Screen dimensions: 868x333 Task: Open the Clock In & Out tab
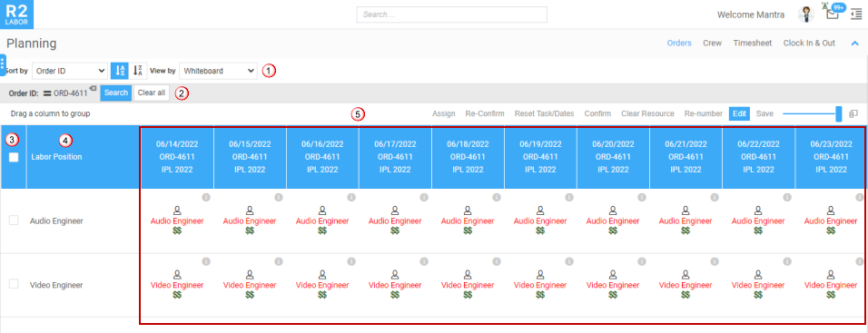pyautogui.click(x=809, y=43)
